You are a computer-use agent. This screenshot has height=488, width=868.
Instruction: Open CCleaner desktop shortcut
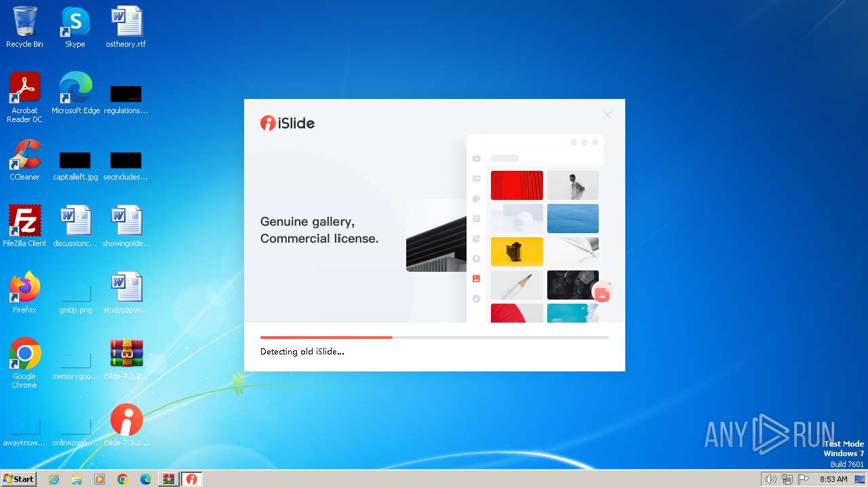24,160
